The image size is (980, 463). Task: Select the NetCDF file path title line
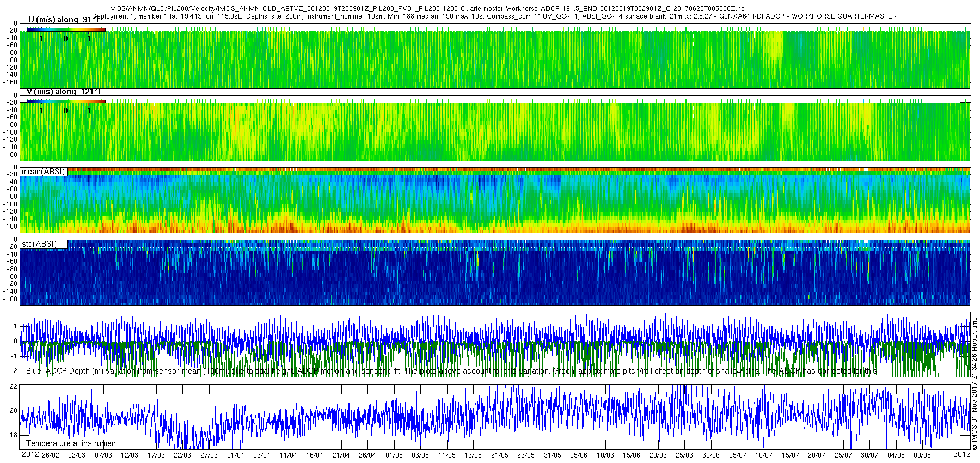tap(426, 9)
